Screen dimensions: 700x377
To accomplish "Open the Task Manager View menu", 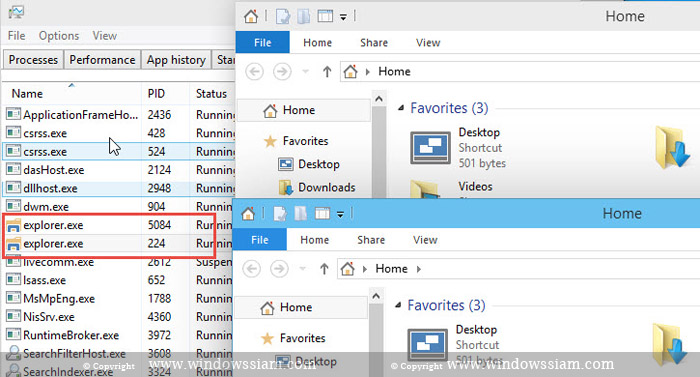I will pyautogui.click(x=104, y=36).
